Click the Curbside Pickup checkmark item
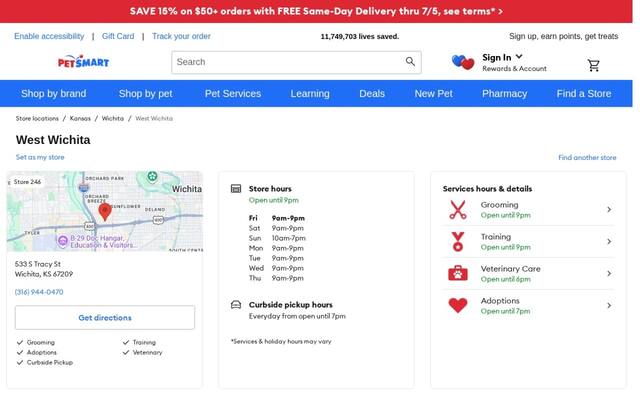Image resolution: width=640 pixels, height=400 pixels. tap(45, 362)
